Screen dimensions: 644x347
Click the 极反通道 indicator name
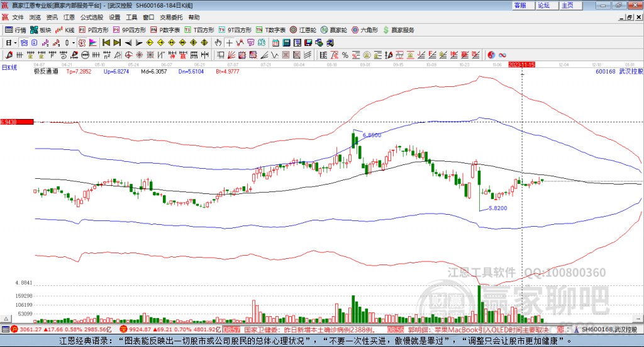pyautogui.click(x=46, y=72)
